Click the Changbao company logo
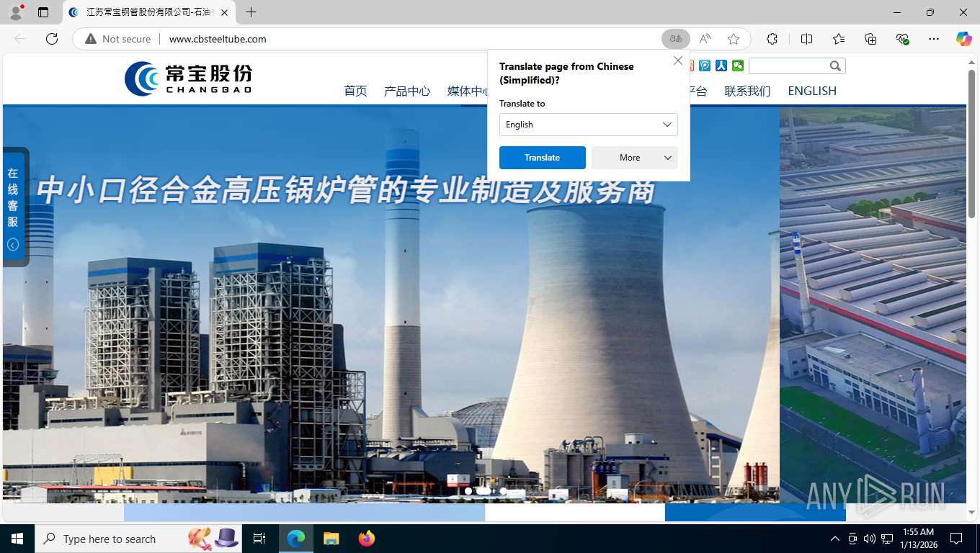This screenshot has width=980, height=553. pos(188,78)
